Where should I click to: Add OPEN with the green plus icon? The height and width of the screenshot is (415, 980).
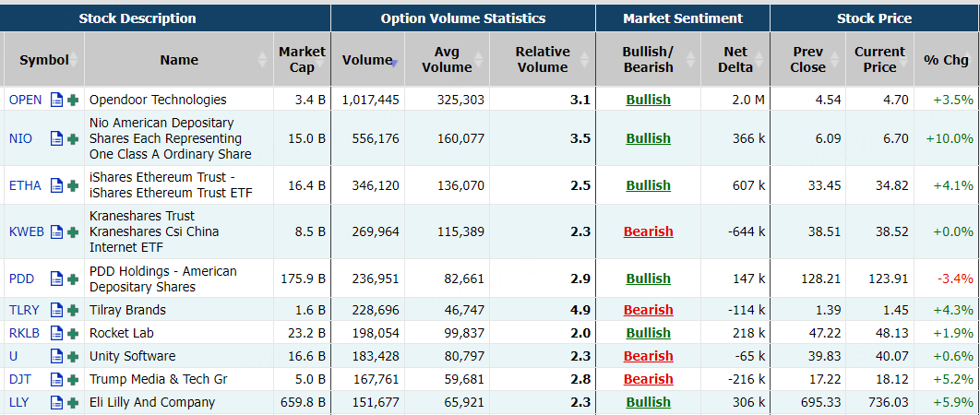click(x=73, y=100)
